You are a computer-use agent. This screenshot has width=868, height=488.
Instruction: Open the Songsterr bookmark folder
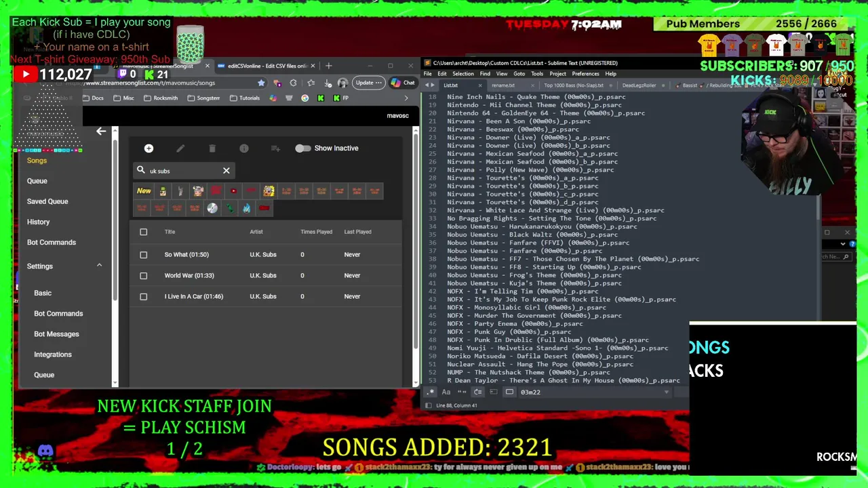tap(203, 98)
